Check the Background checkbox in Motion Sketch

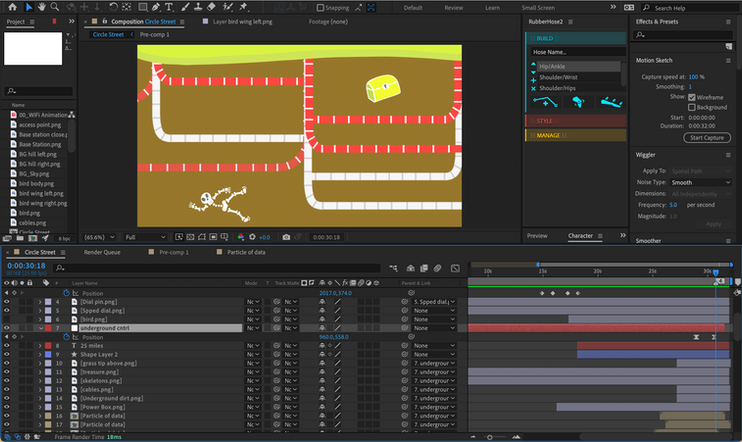pyautogui.click(x=692, y=107)
